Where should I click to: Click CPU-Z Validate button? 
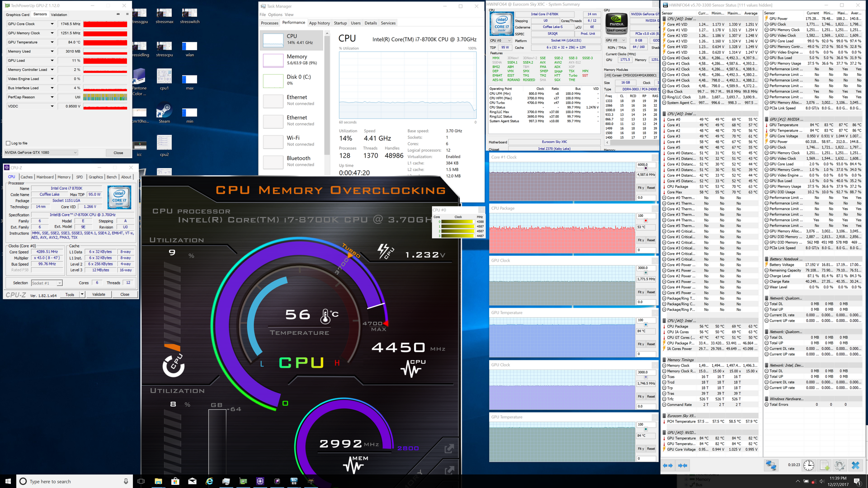[99, 295]
